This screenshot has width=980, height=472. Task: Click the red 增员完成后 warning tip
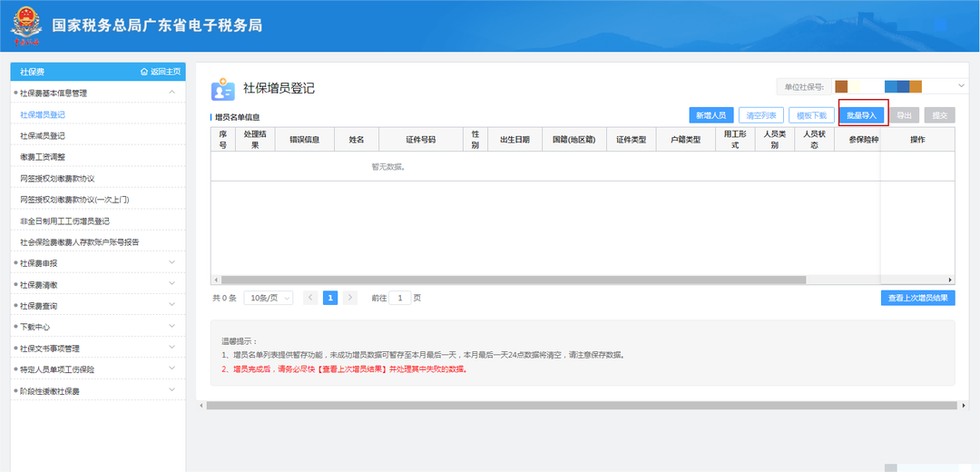(345, 369)
